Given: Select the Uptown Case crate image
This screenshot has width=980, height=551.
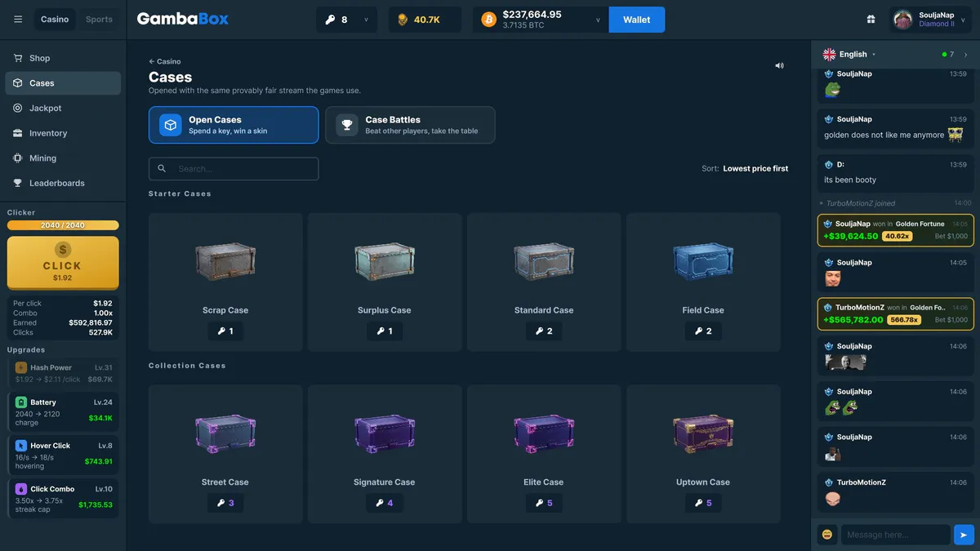Looking at the screenshot, I should [703, 433].
